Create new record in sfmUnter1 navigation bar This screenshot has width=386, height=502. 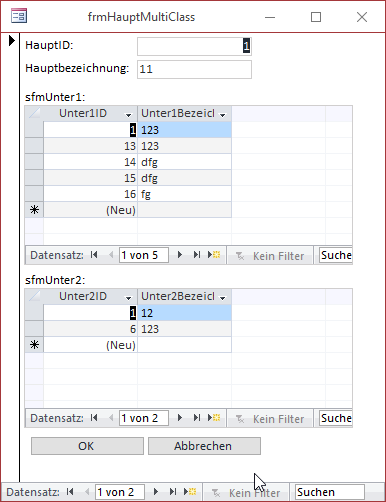tap(214, 255)
